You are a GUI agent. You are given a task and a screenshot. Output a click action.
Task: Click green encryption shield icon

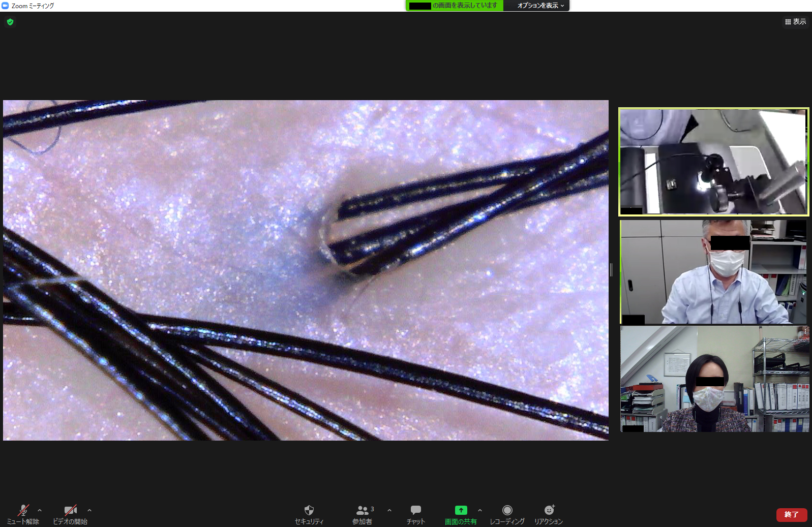(10, 22)
